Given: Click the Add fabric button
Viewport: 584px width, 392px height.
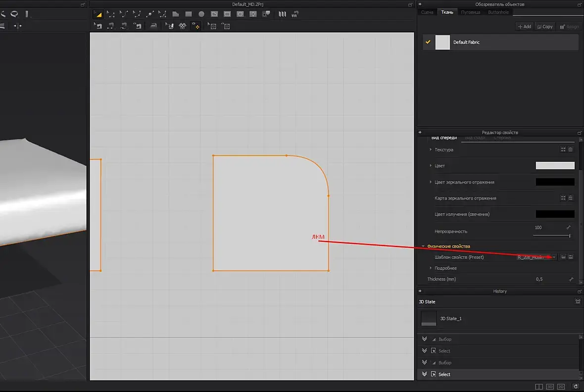Looking at the screenshot, I should 524,27.
